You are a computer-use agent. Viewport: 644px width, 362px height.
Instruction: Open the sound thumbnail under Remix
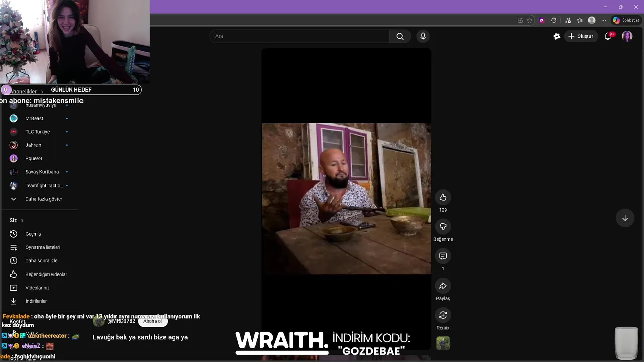click(x=443, y=343)
